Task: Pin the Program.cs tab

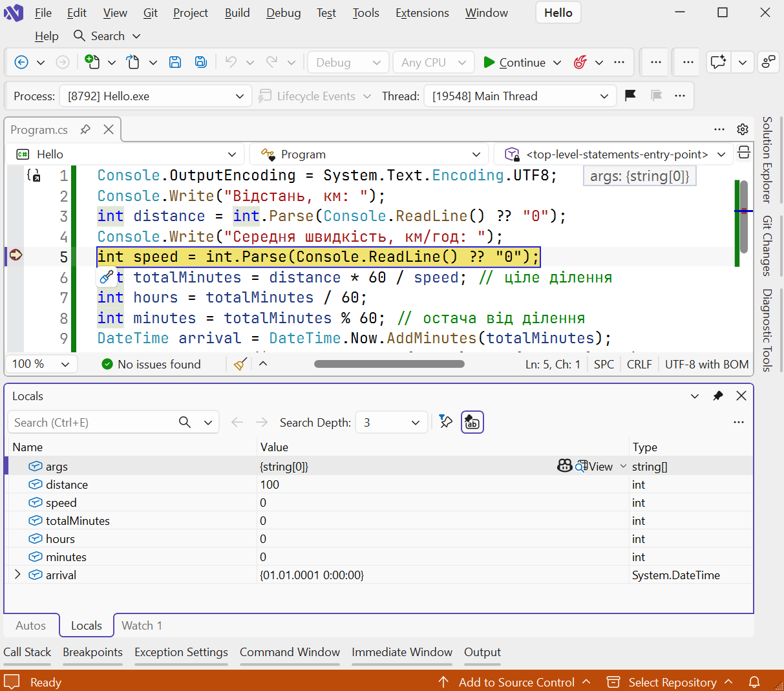Action: pos(85,129)
